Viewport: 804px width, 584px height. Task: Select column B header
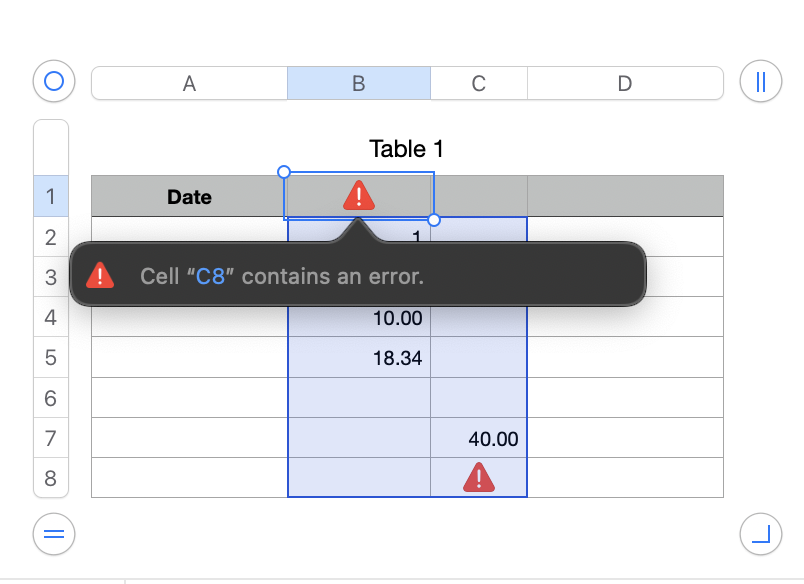359,84
